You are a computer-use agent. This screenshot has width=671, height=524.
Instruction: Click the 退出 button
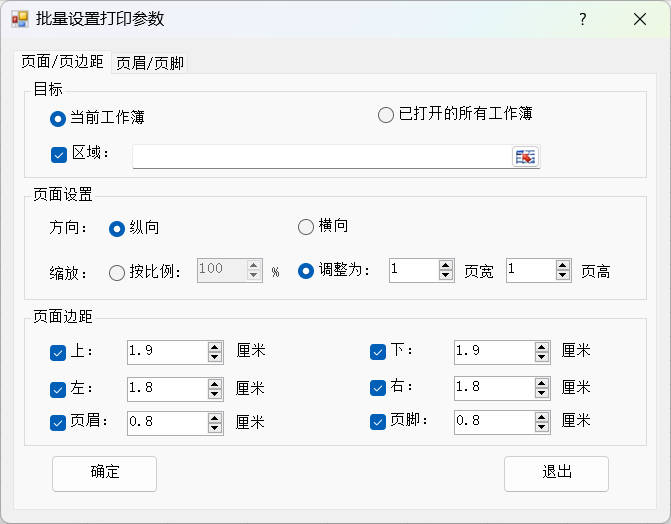[556, 473]
